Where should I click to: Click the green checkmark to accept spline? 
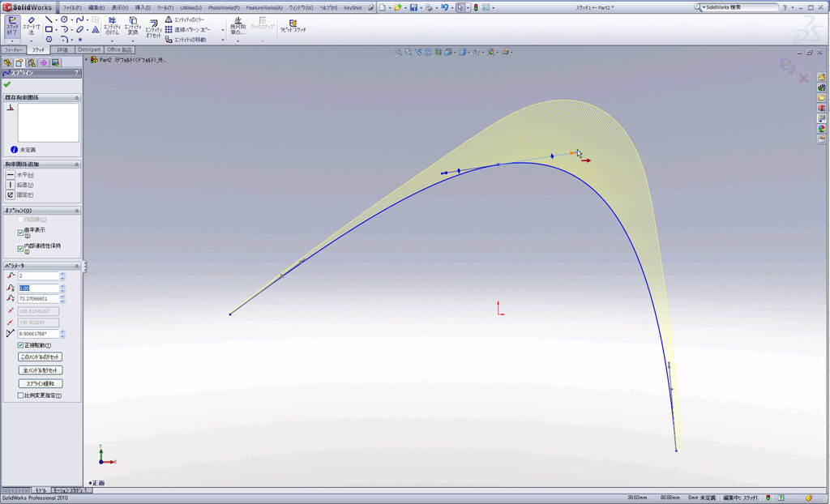tap(7, 84)
